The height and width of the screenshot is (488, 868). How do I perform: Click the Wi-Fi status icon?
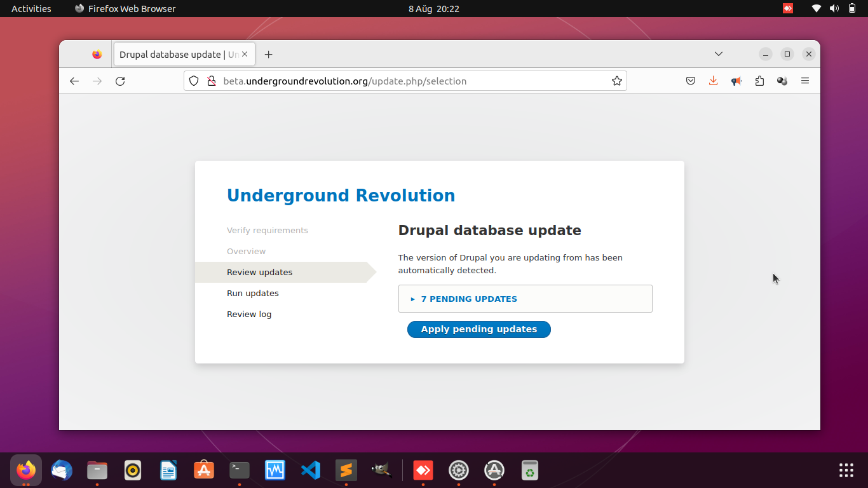pos(817,9)
